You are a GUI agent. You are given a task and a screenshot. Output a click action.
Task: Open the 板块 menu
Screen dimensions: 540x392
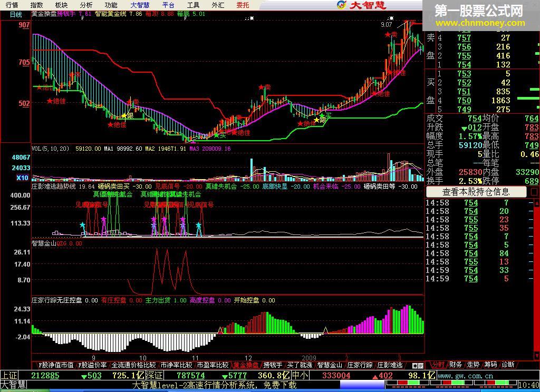pyautogui.click(x=61, y=5)
